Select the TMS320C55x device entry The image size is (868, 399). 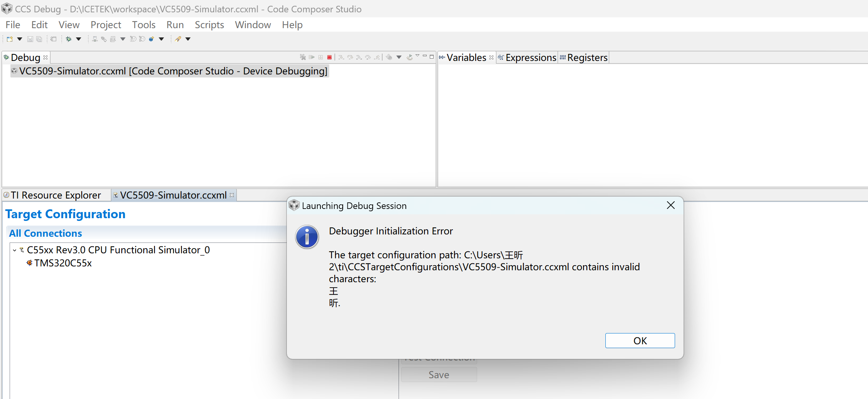63,263
